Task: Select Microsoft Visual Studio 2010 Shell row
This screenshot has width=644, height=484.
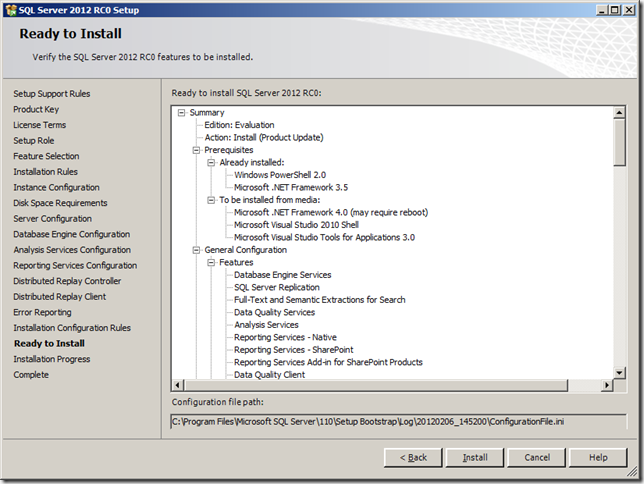Action: [297, 225]
